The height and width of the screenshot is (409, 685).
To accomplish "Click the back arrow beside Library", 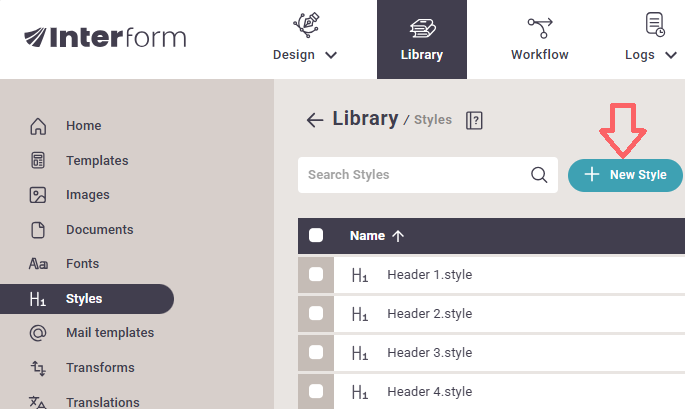I will click(x=314, y=120).
